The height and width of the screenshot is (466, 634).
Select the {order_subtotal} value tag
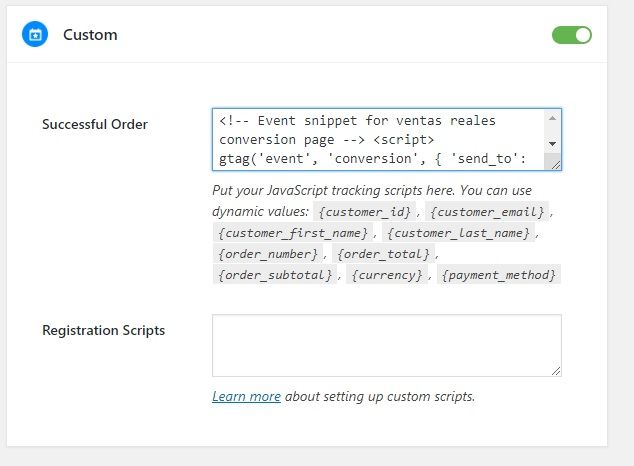pyautogui.click(x=275, y=275)
